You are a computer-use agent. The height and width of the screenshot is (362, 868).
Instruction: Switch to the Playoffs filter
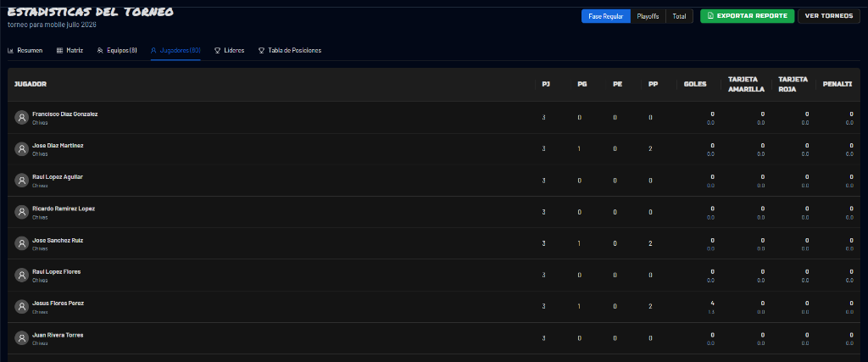[x=648, y=16]
